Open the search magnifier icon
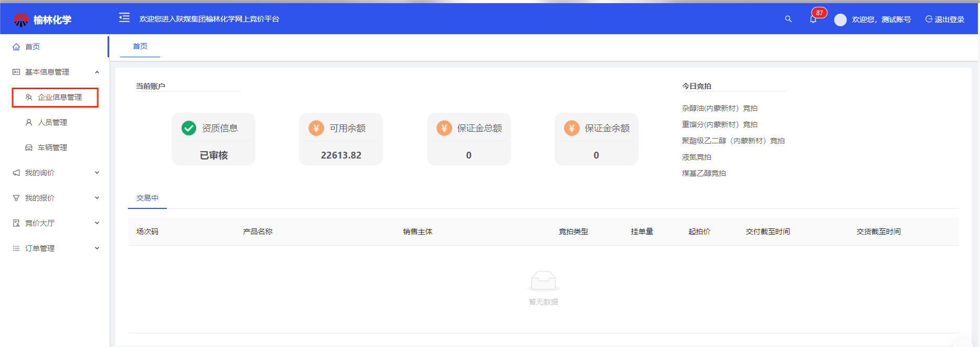This screenshot has height=347, width=980. (x=788, y=19)
